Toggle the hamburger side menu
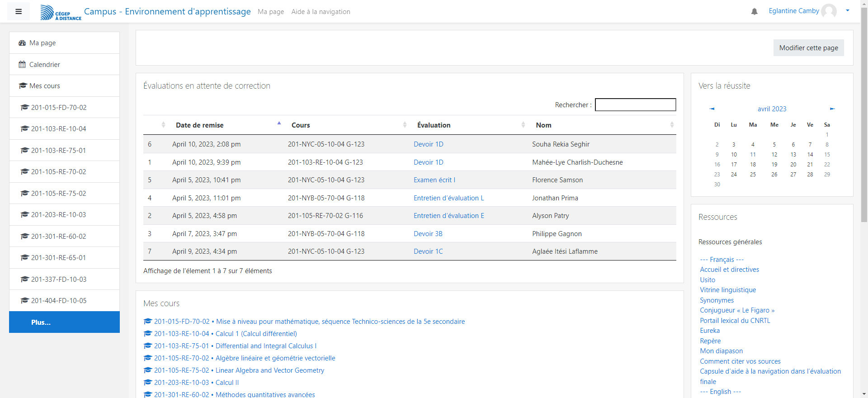 point(19,12)
